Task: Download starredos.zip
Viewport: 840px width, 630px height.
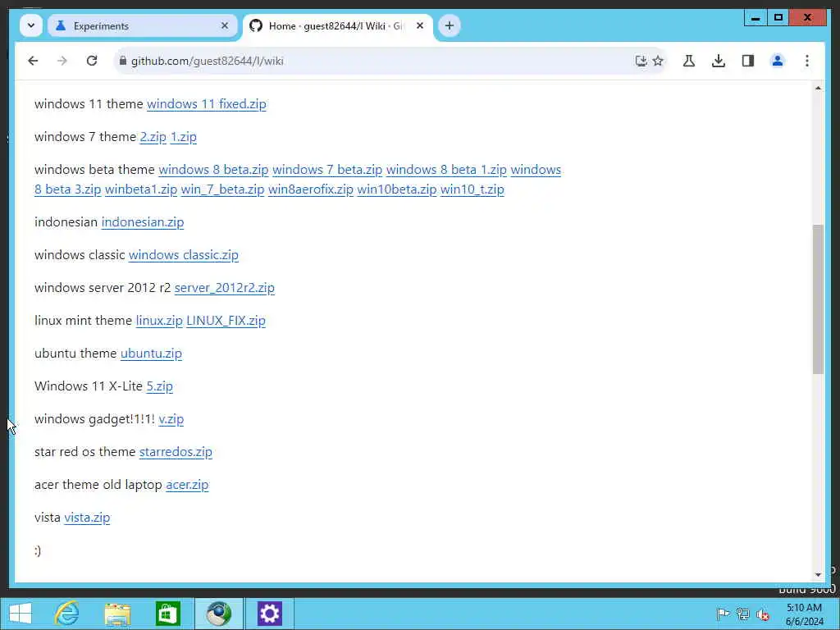Action: tap(176, 452)
